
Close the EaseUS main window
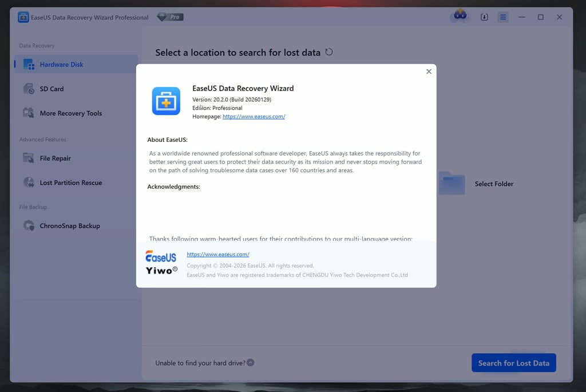click(x=559, y=17)
